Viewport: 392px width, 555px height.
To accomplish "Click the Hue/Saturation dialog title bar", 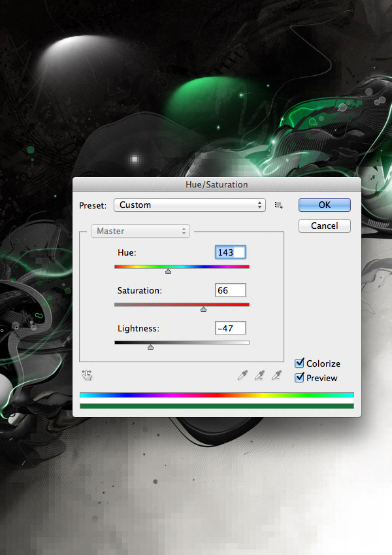I will click(x=216, y=185).
